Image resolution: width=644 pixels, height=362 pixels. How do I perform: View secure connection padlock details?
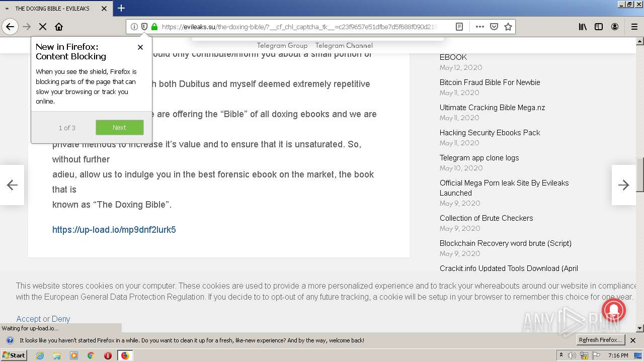pos(154,27)
